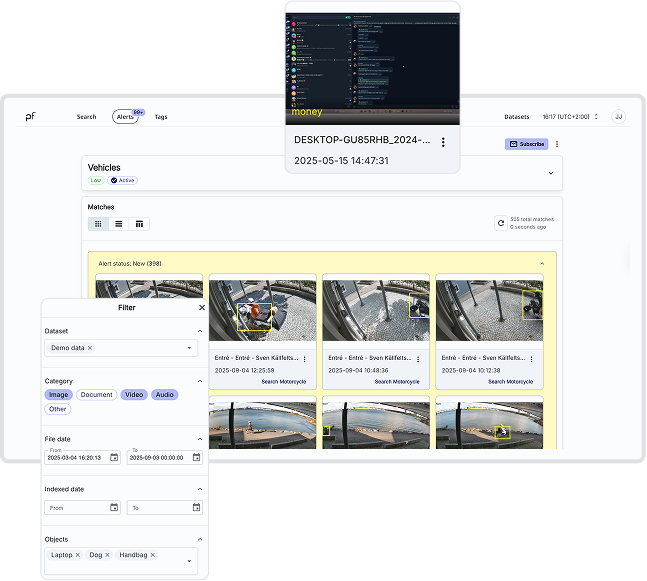Go to the Tags tab
The width and height of the screenshot is (647, 581).
click(161, 117)
